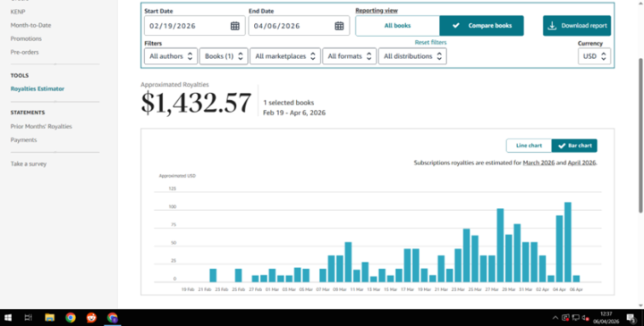The height and width of the screenshot is (326, 644).
Task: Open KENP report in sidebar
Action: tap(18, 12)
